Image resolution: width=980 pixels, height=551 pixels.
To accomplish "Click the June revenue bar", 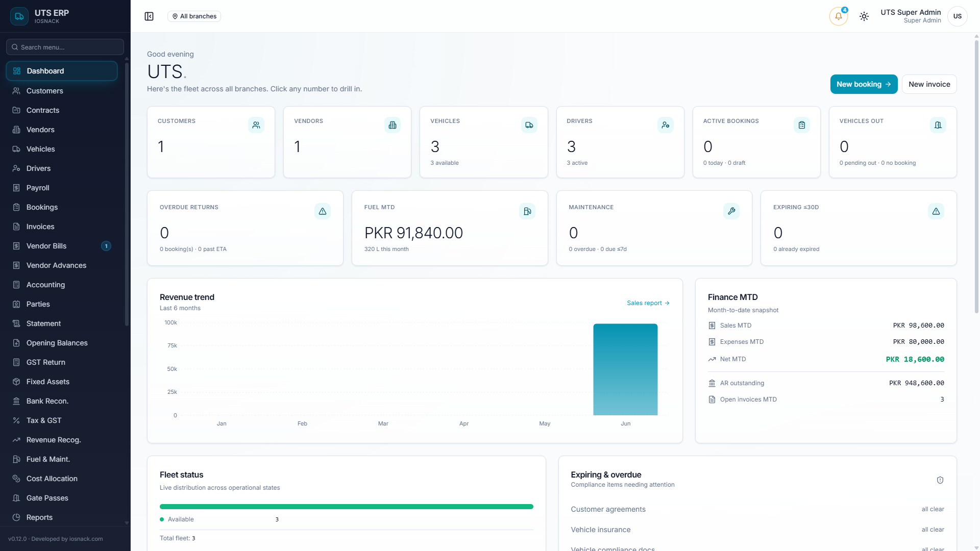I will click(625, 369).
